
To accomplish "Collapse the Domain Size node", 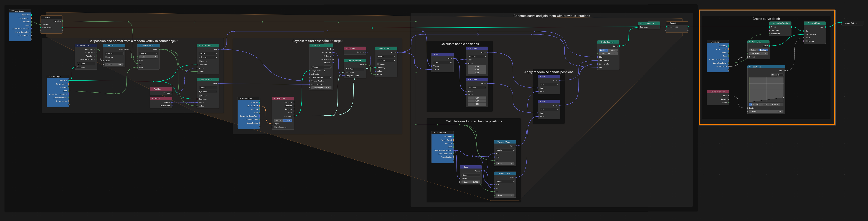I will [x=78, y=45].
